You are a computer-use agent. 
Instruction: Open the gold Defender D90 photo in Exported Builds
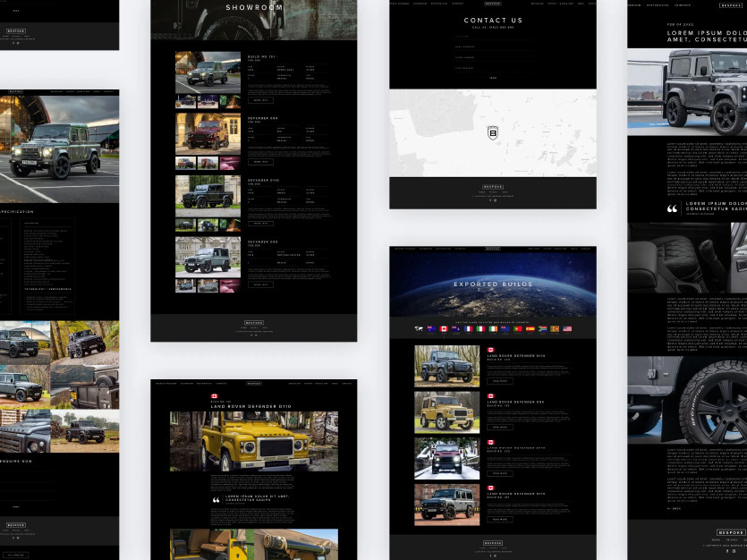pos(447,412)
